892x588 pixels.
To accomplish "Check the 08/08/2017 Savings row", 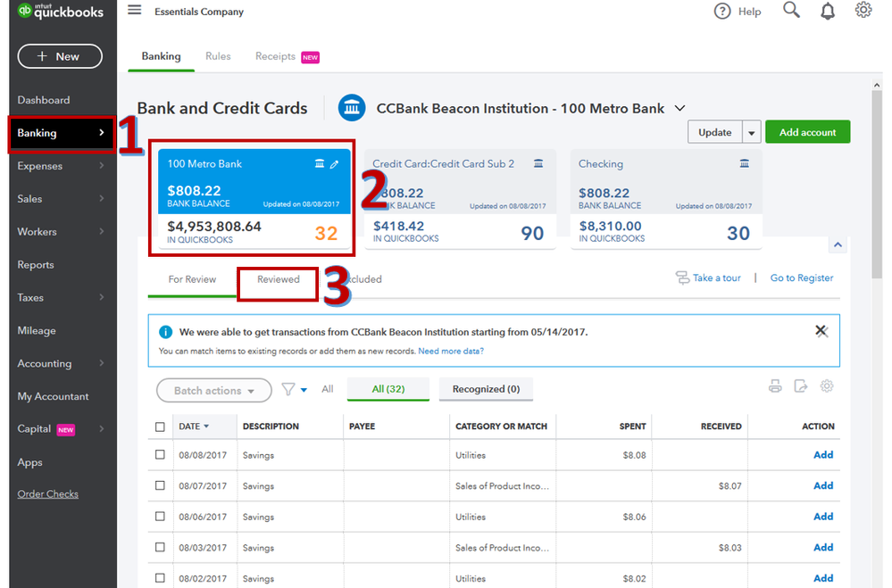I will tap(160, 455).
